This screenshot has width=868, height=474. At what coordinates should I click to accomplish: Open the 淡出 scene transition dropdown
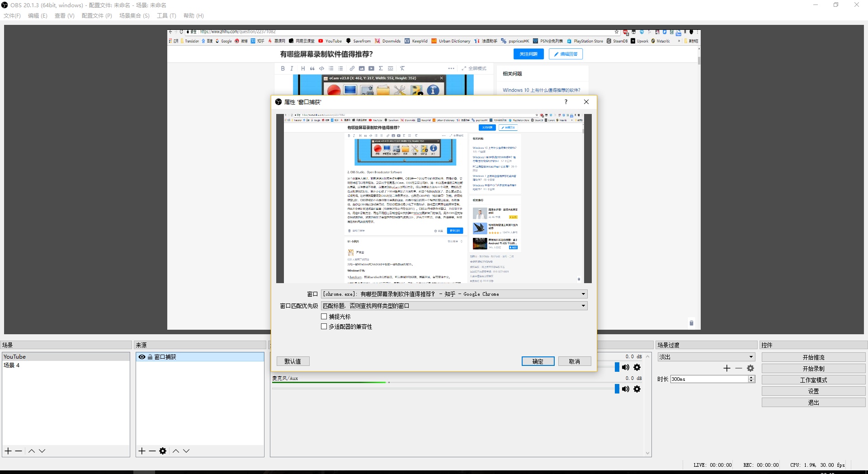[x=706, y=357]
